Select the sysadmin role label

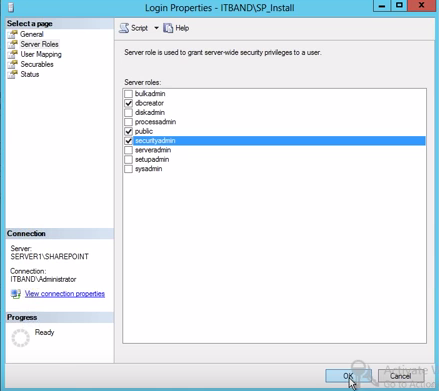tap(148, 169)
